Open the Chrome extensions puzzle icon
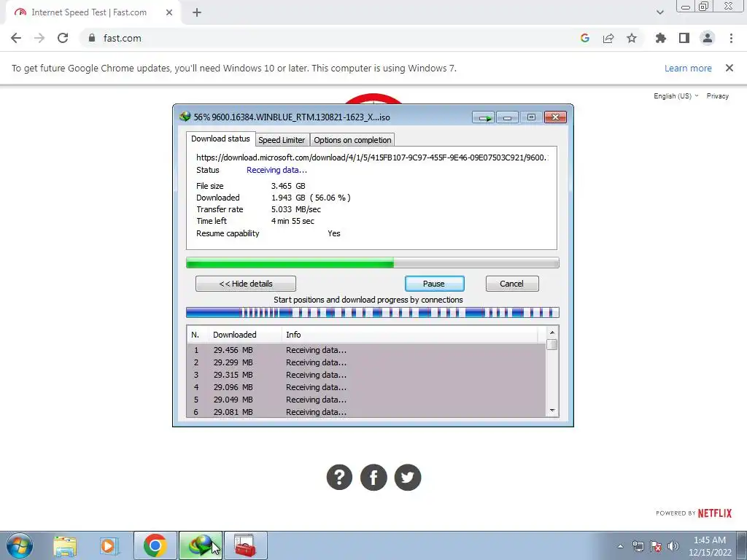 click(x=660, y=38)
